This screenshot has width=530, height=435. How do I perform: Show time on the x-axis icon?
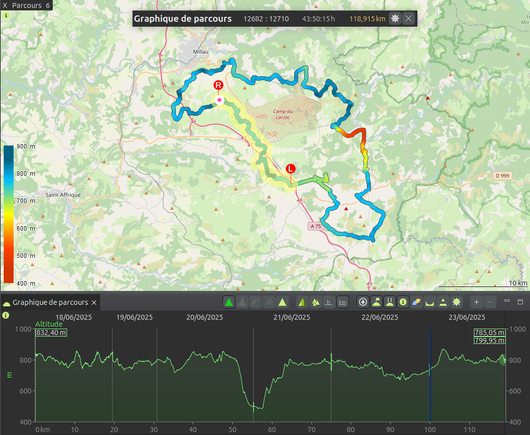point(329,302)
